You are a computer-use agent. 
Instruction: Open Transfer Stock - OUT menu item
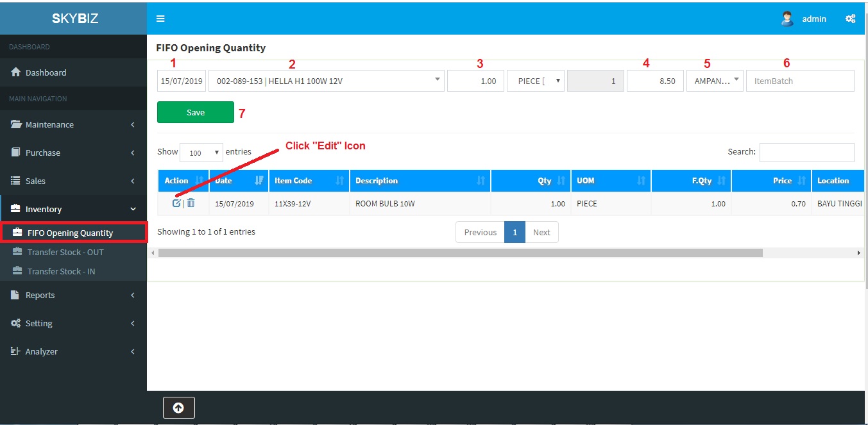[x=65, y=252]
